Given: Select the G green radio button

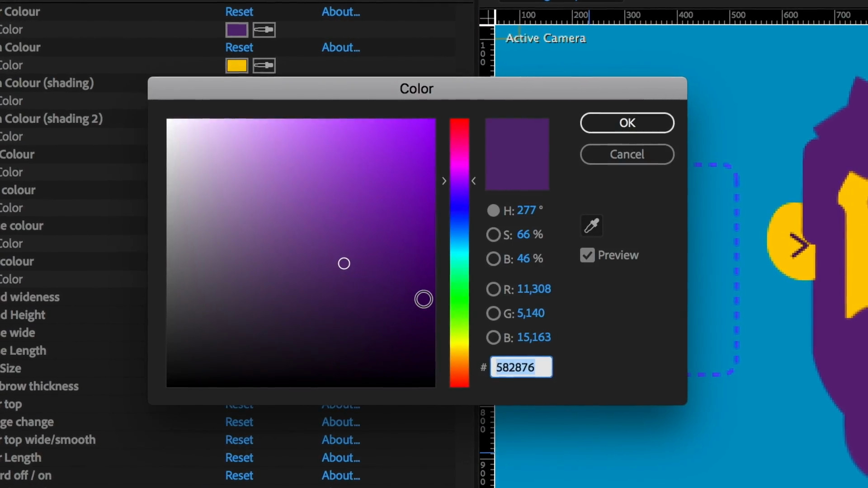Looking at the screenshot, I should pos(493,313).
